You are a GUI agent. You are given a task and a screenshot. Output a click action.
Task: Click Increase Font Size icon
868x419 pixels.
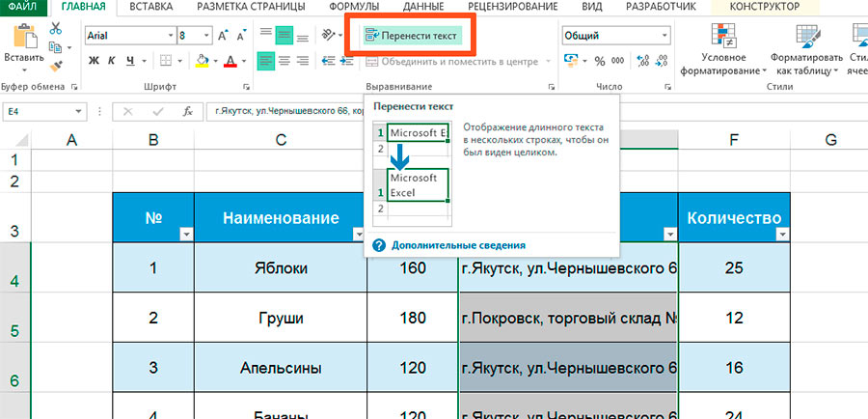[x=224, y=36]
